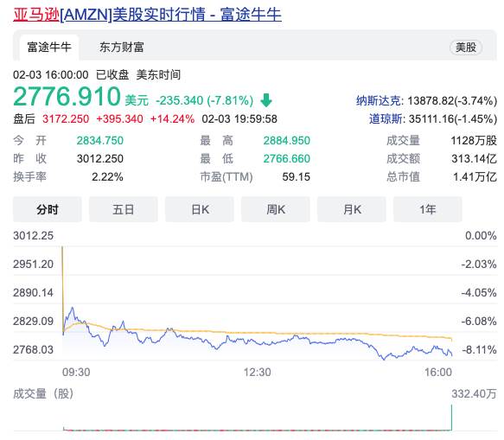Click the chart axis label 2890.14
Screen dimensions: 504x440
click(x=33, y=293)
